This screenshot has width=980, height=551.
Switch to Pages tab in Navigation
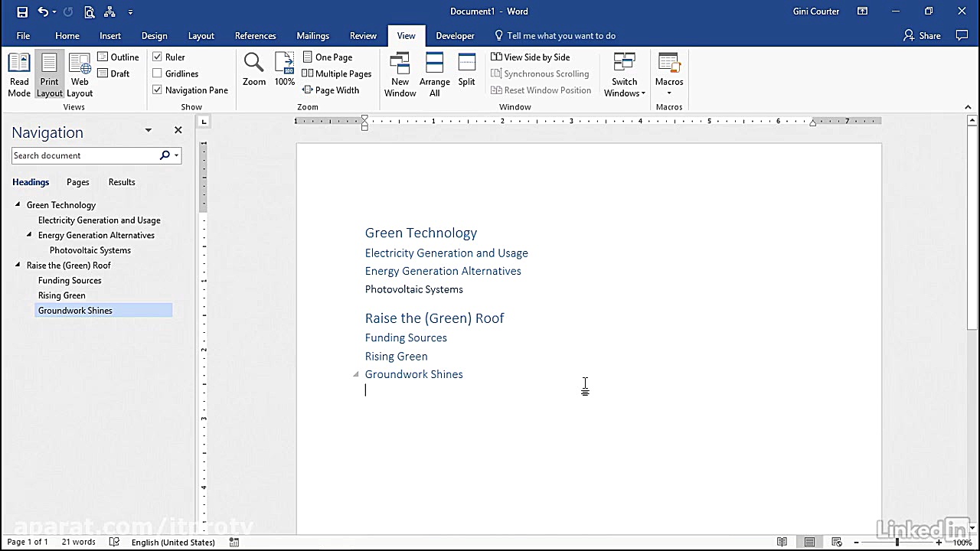pos(77,182)
